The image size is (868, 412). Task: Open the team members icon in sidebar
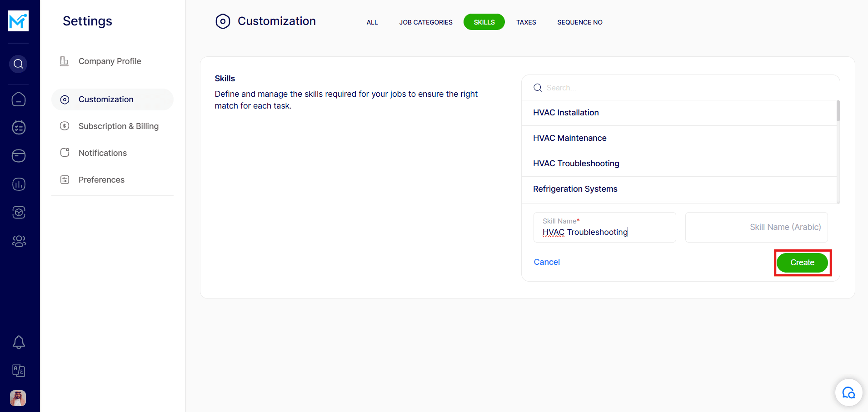[x=19, y=241]
